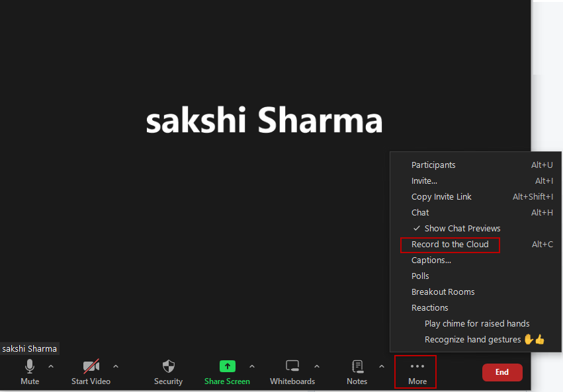This screenshot has height=392, width=563.
Task: Click the More three-dots icon
Action: pyautogui.click(x=417, y=366)
